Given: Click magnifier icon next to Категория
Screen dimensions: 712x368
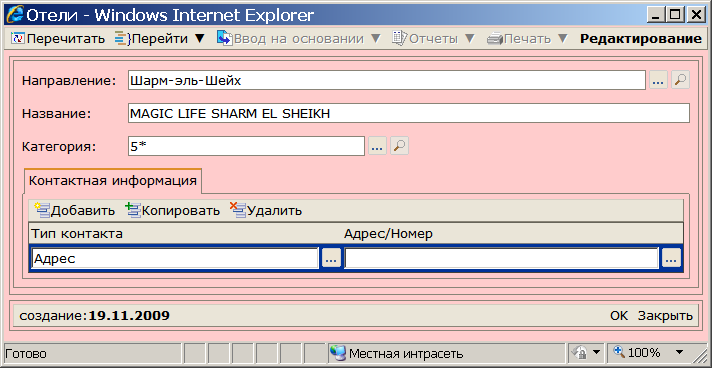Looking at the screenshot, I should pyautogui.click(x=400, y=146).
